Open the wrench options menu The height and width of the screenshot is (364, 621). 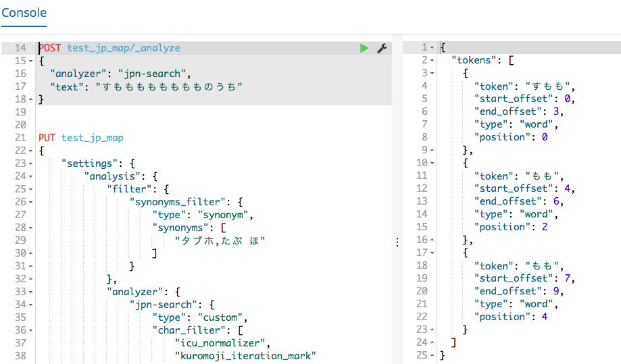[382, 48]
